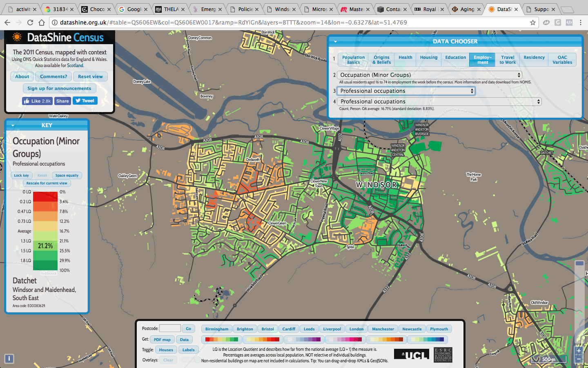Choose the yellow-to-red colour ramp

pyautogui.click(x=263, y=339)
